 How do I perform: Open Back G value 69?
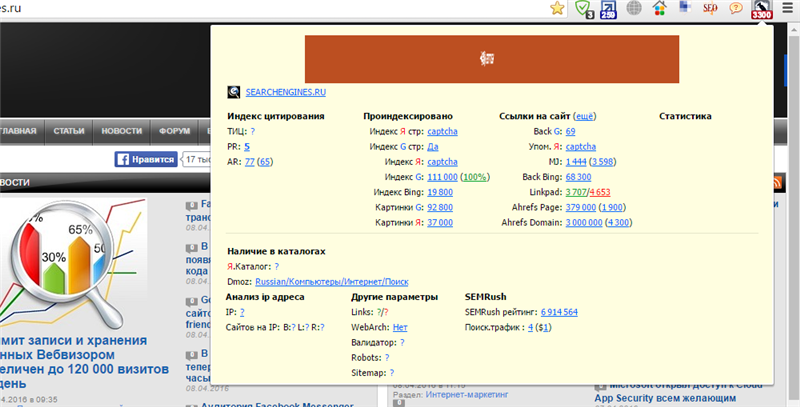(570, 132)
